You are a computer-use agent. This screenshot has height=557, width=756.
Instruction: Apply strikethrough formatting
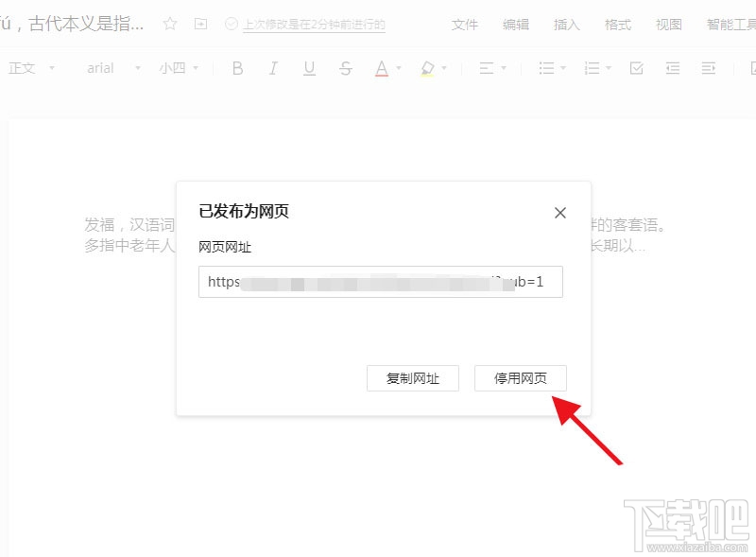346,68
